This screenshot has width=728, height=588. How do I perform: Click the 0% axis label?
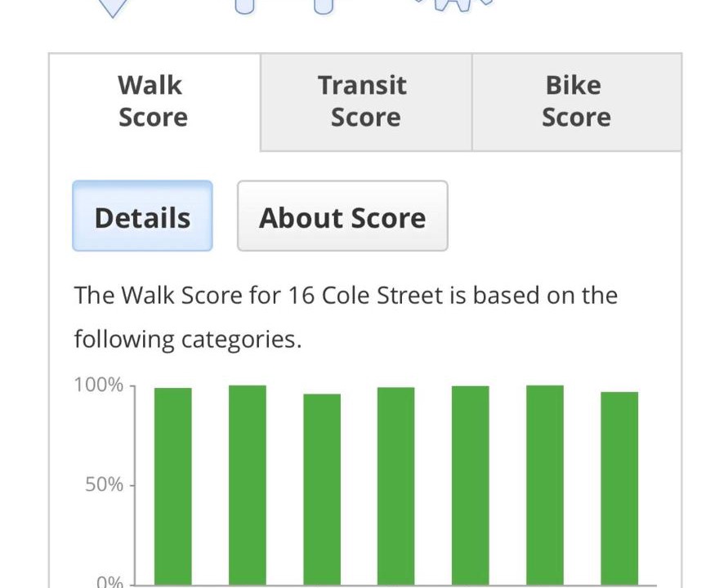[109, 582]
